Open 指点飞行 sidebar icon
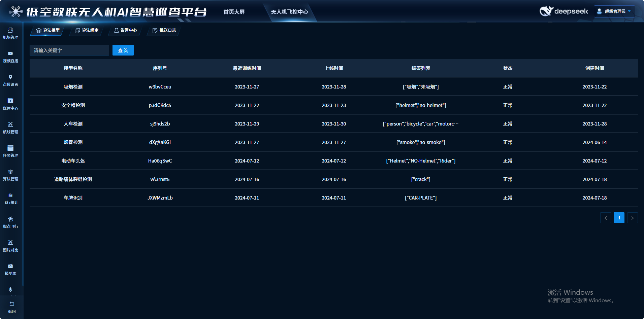The width and height of the screenshot is (644, 319). click(x=10, y=219)
